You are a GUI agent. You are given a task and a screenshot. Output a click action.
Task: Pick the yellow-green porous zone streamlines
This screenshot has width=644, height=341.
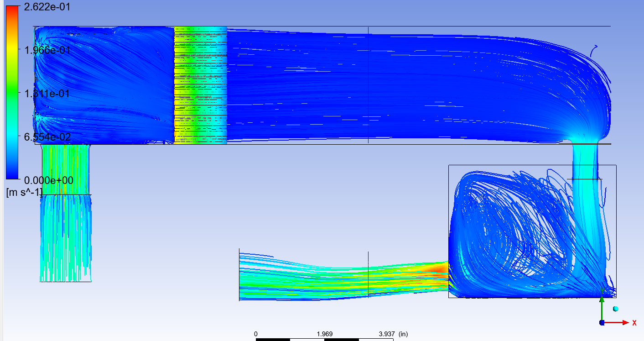[x=200, y=85]
